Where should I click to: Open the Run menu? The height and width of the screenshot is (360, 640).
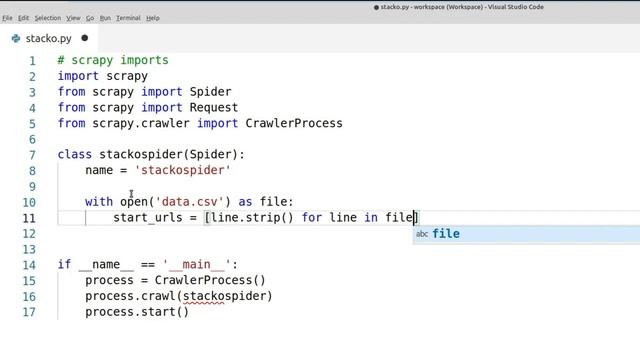[x=105, y=18]
